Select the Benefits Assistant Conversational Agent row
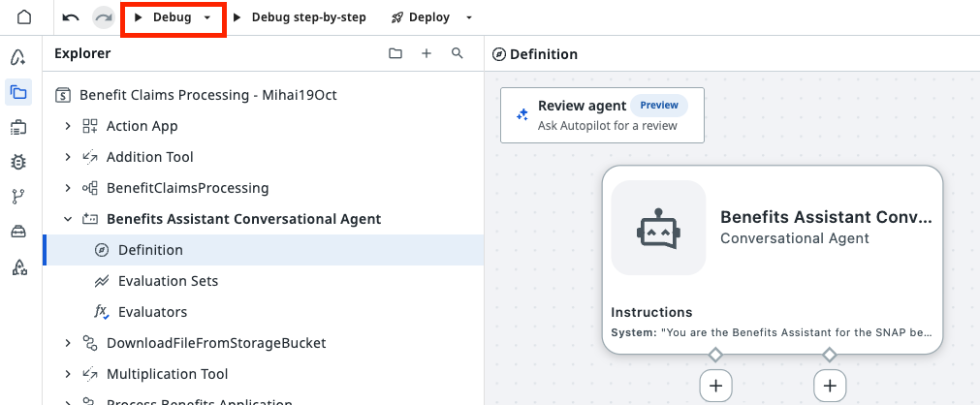980x405 pixels. point(263,219)
